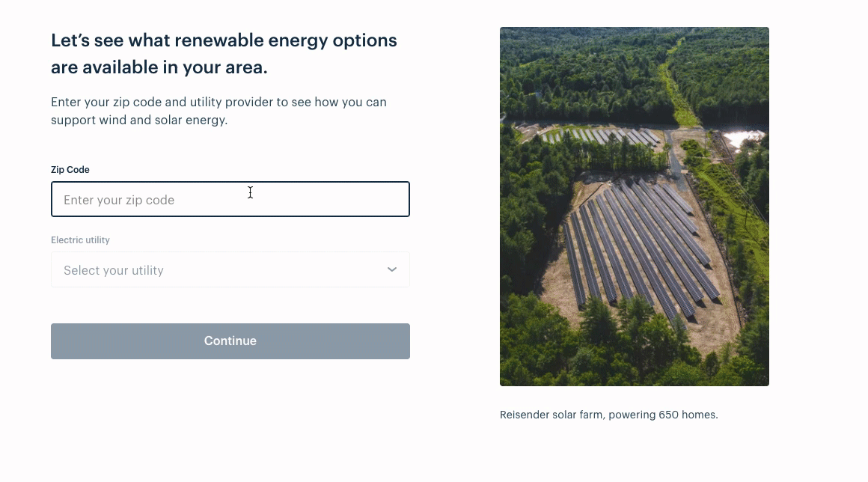Click the Zip Code label
The height and width of the screenshot is (482, 868).
(x=70, y=170)
